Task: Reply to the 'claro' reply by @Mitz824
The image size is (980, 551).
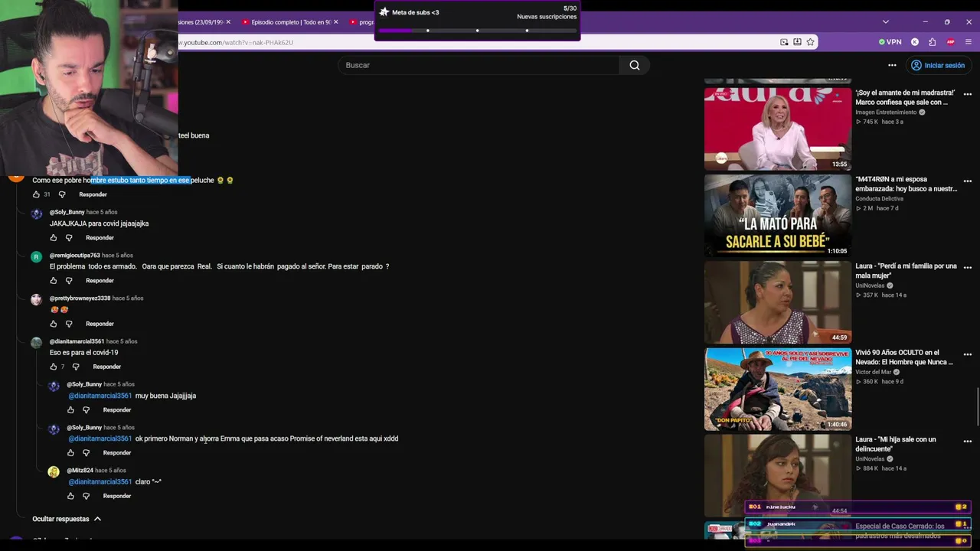Action: point(117,496)
